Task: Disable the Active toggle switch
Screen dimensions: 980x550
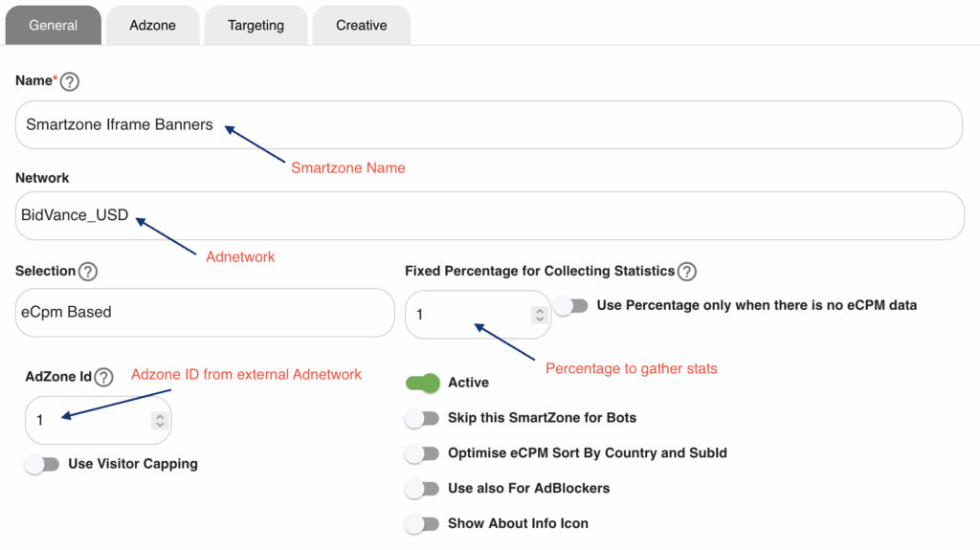Action: point(422,383)
